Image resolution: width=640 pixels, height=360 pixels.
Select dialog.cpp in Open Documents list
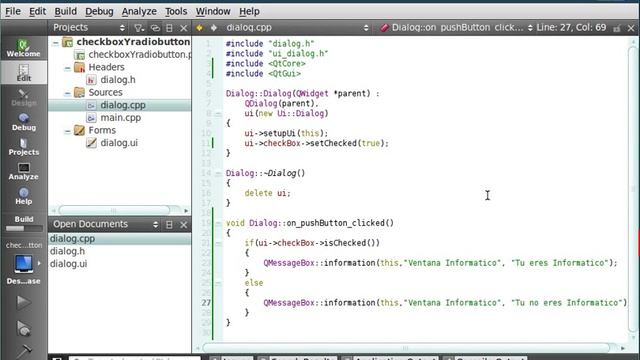pos(120,239)
